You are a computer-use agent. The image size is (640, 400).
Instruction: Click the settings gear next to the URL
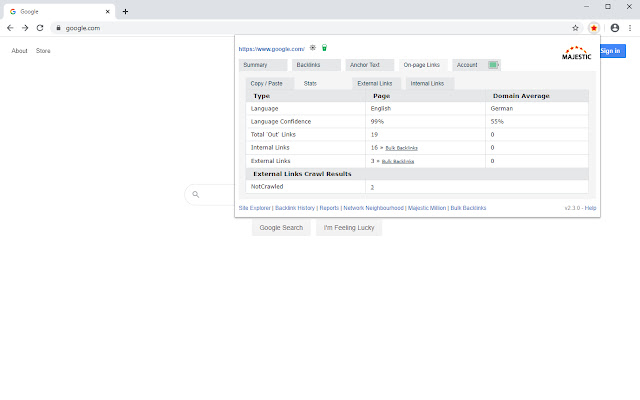[x=313, y=47]
